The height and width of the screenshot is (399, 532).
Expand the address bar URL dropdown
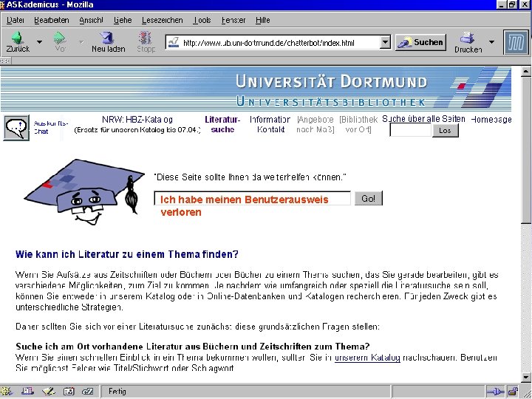(385, 43)
